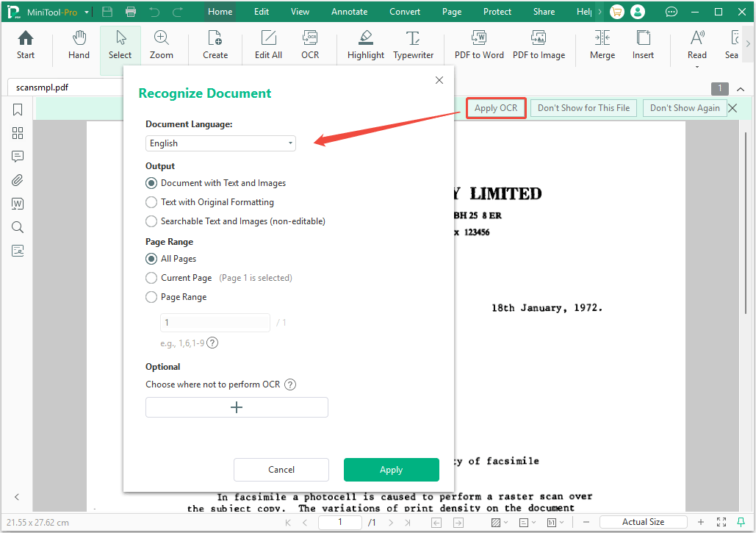This screenshot has height=533, width=756.
Task: Open the Bookmarks panel in the sidebar
Action: pyautogui.click(x=17, y=110)
